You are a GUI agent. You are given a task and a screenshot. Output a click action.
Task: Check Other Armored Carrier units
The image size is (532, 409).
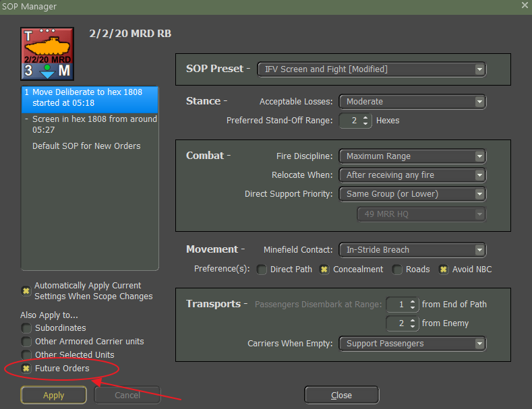point(26,342)
